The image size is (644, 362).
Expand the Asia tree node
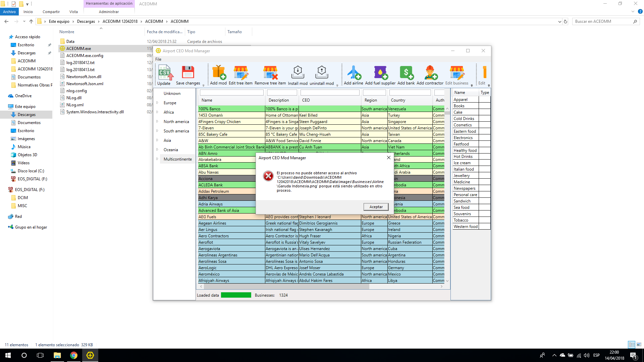pyautogui.click(x=157, y=140)
